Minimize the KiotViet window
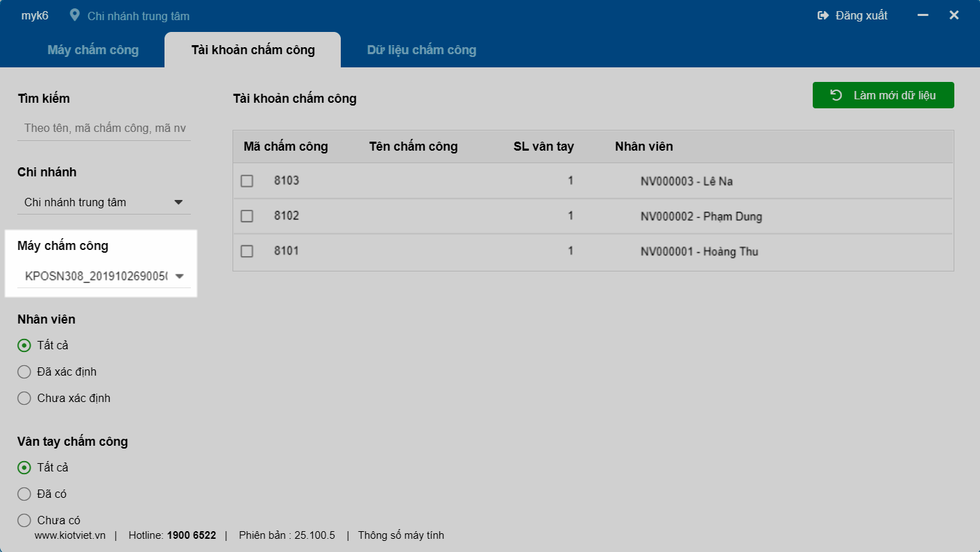The image size is (980, 552). click(x=923, y=15)
